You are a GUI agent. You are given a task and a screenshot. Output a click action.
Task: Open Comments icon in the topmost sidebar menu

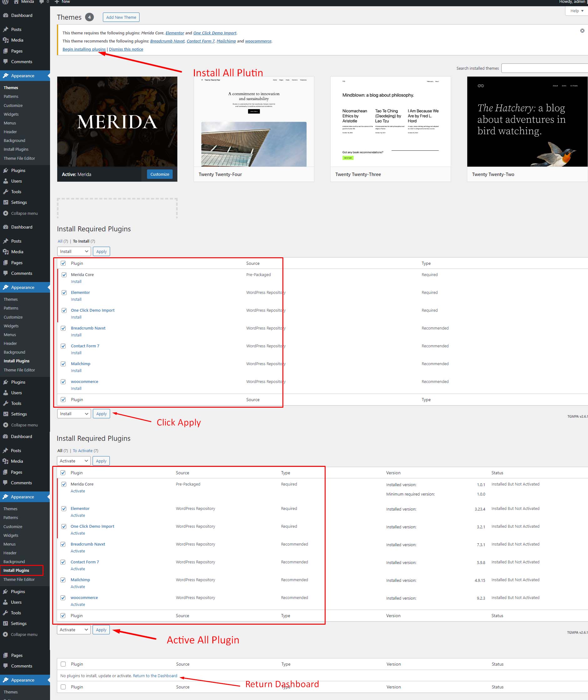pos(6,62)
